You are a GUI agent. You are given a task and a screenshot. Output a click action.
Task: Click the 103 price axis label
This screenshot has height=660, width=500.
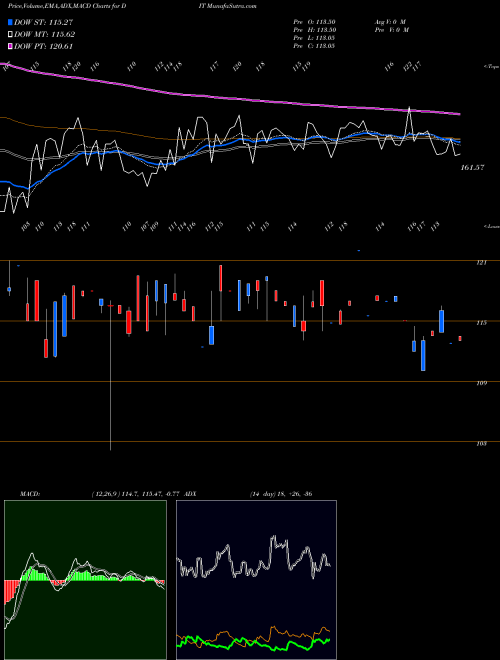click(x=481, y=444)
